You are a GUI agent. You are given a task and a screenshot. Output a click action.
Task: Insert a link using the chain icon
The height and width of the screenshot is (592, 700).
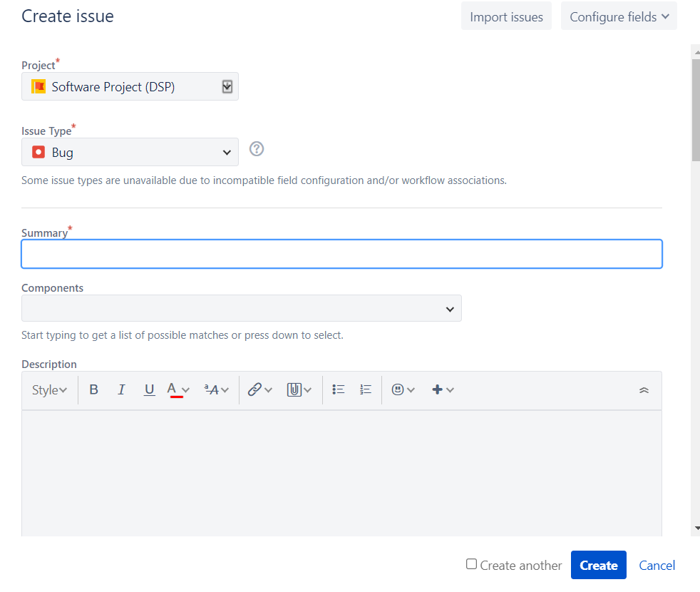[254, 389]
